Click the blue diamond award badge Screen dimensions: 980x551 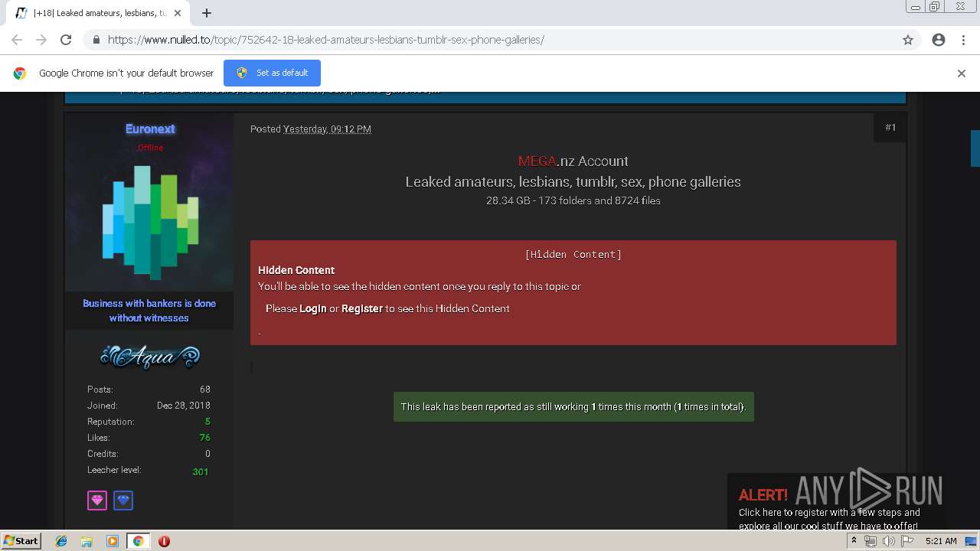pyautogui.click(x=123, y=500)
